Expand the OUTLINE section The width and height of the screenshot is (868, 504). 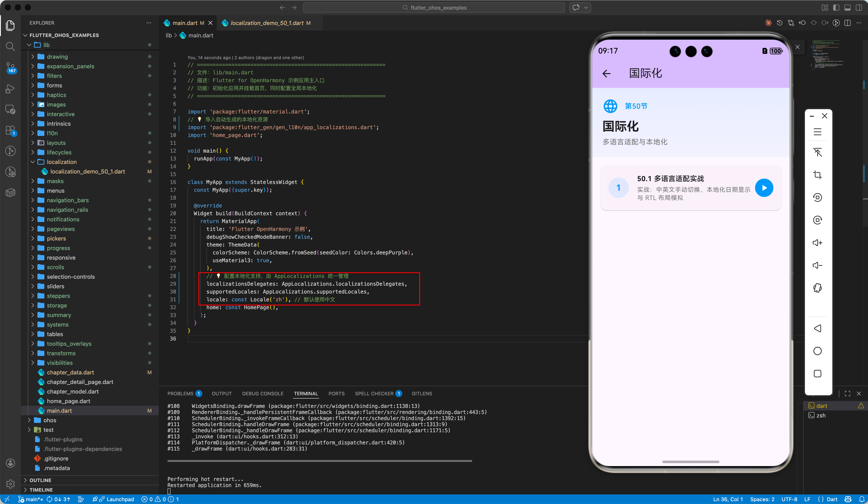40,480
